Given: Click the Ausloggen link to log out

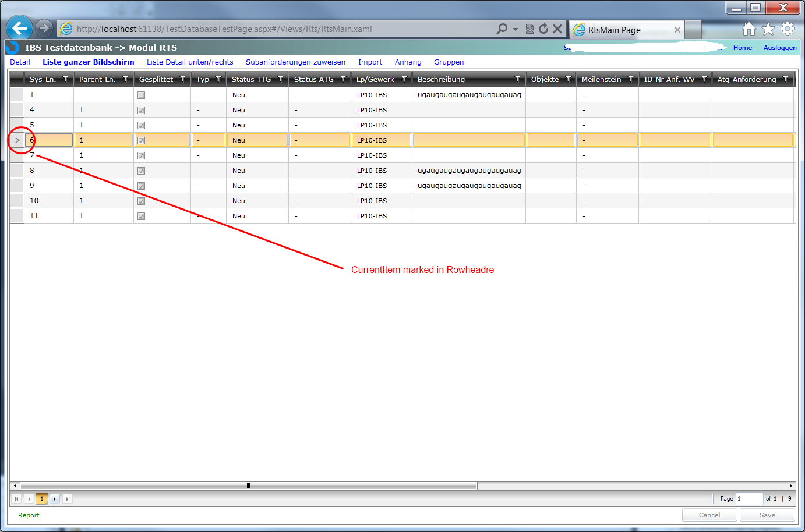Looking at the screenshot, I should click(780, 48).
